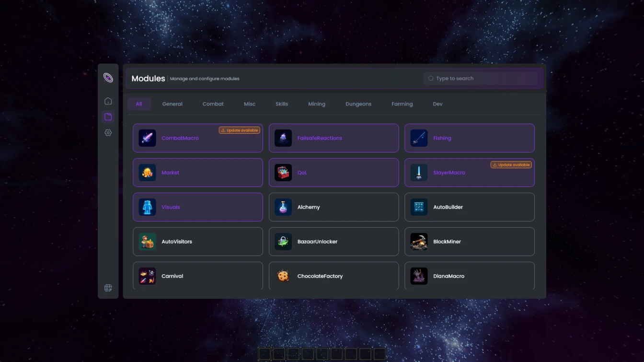This screenshot has width=644, height=362.
Task: Click the module search field
Action: coord(481,78)
